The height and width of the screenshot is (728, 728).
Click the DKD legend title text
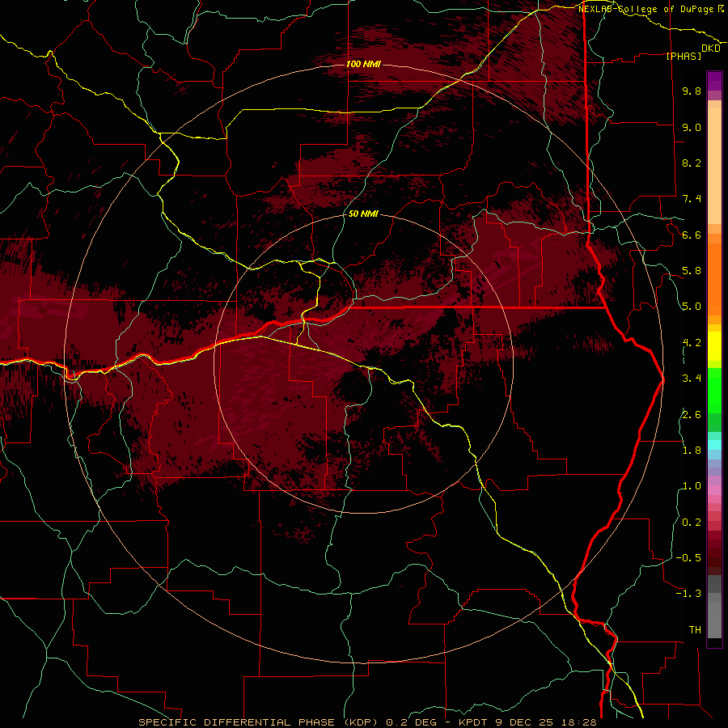710,49
